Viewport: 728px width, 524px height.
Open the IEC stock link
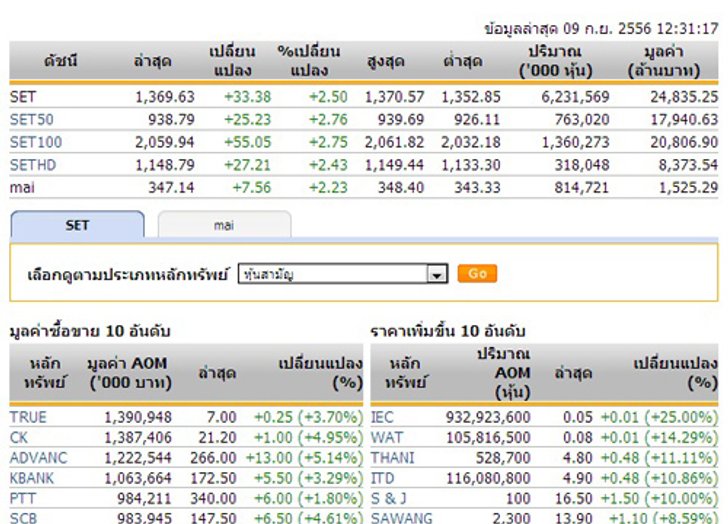(x=382, y=417)
